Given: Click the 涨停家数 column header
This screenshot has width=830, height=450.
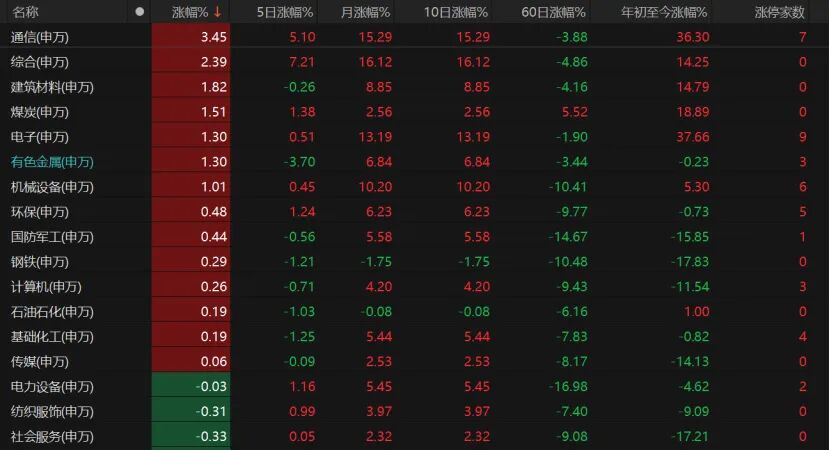Looking at the screenshot, I should (x=779, y=12).
